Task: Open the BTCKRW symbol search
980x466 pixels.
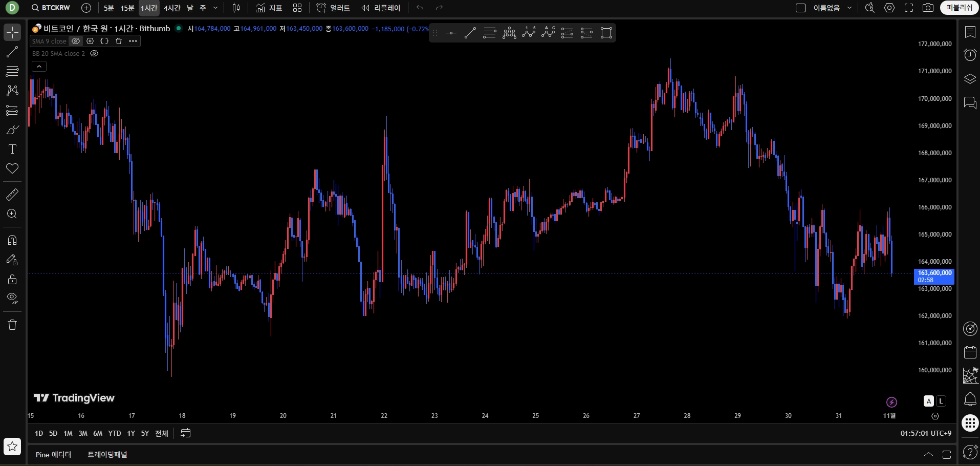Action: pos(51,8)
